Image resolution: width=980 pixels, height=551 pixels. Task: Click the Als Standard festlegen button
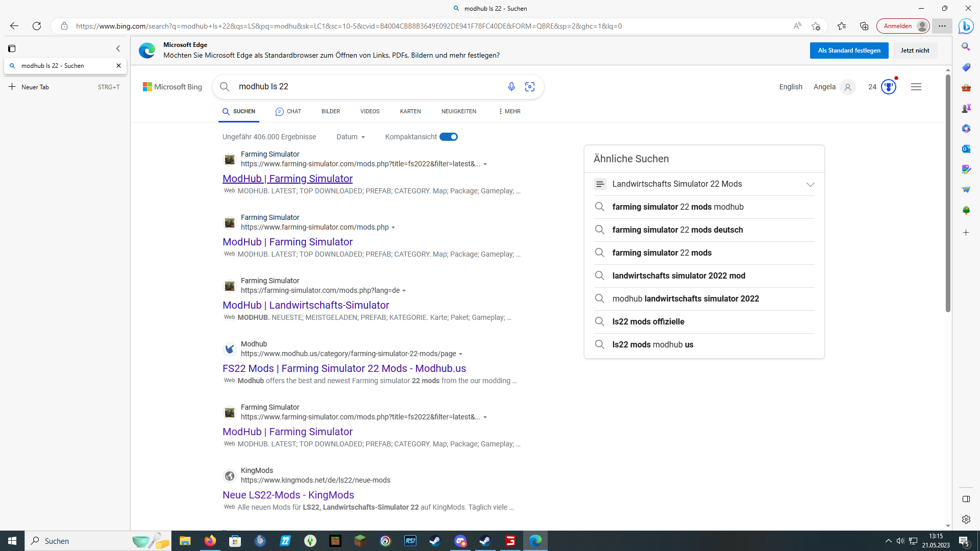(849, 50)
